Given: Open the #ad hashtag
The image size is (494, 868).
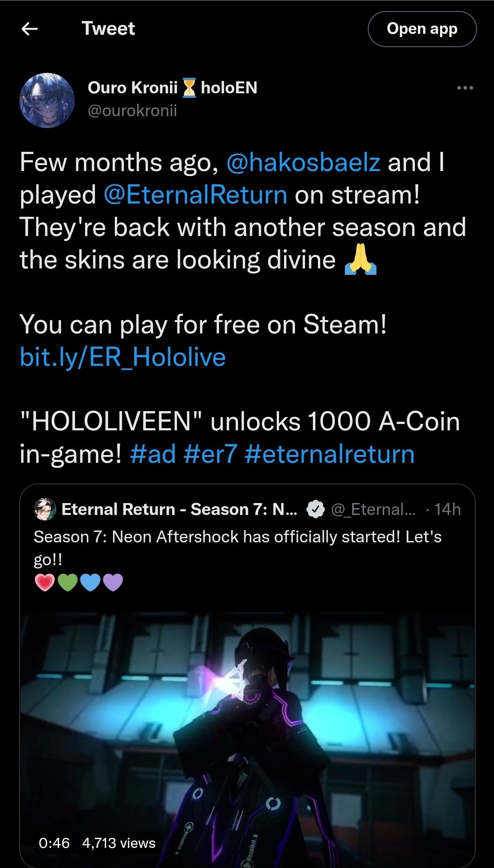Looking at the screenshot, I should [x=153, y=454].
